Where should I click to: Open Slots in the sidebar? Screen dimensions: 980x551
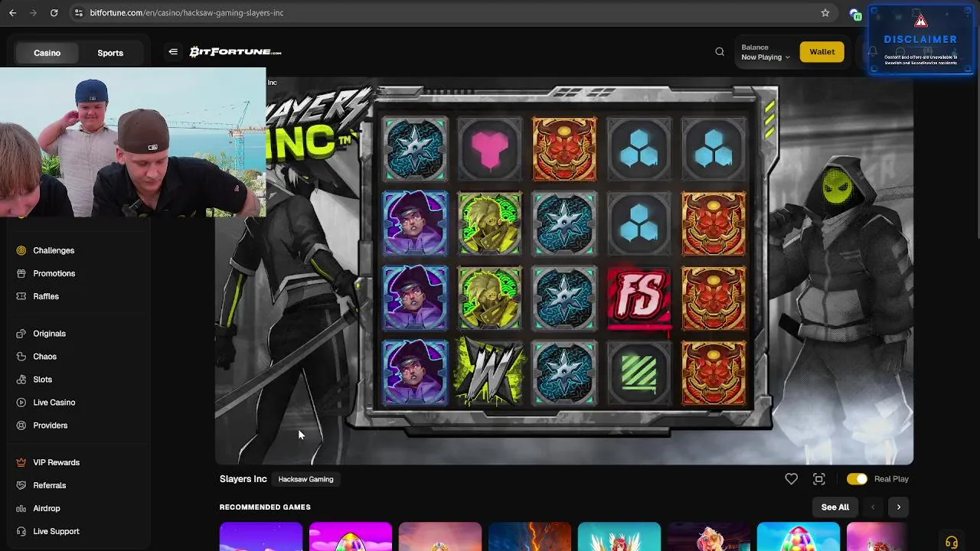[x=42, y=380]
